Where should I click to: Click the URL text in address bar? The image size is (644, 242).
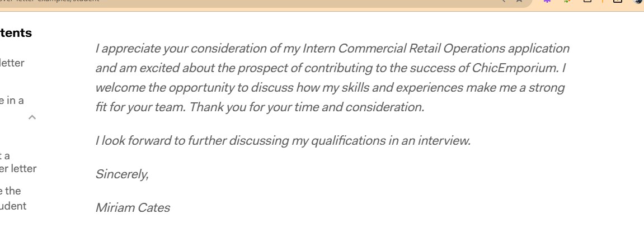[x=50, y=2]
